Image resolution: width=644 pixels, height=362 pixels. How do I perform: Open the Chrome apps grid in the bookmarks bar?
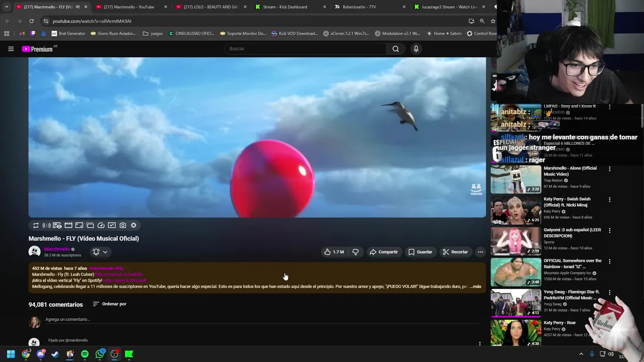tap(7, 34)
